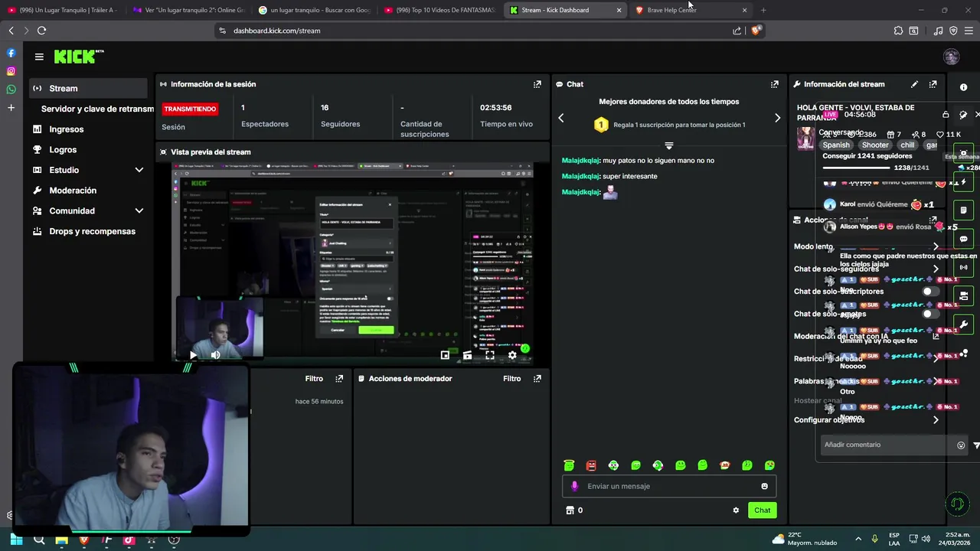
Task: Click the chat bubble icon on right toolbar
Action: [964, 239]
